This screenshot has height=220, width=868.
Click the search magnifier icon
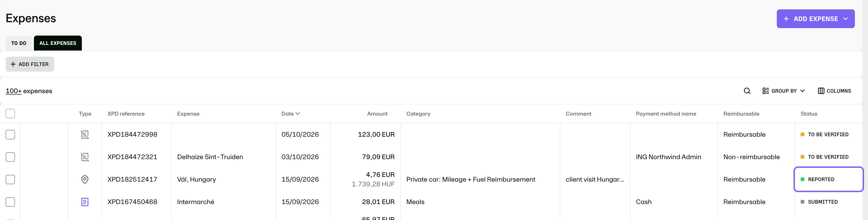(747, 91)
